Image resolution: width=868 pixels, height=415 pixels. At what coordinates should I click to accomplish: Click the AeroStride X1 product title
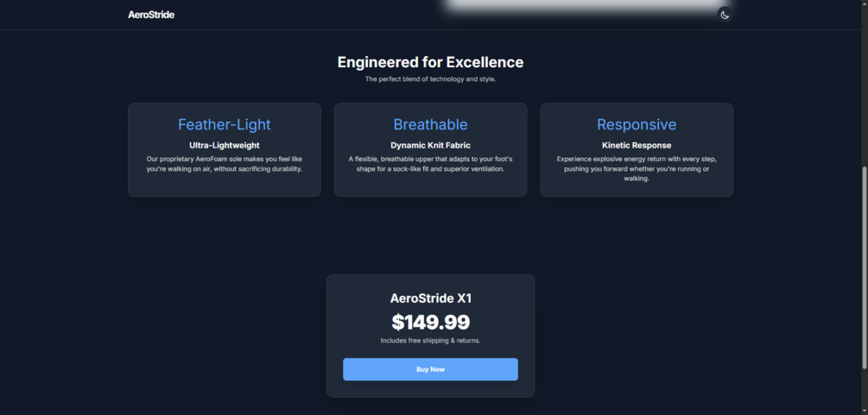click(x=430, y=299)
